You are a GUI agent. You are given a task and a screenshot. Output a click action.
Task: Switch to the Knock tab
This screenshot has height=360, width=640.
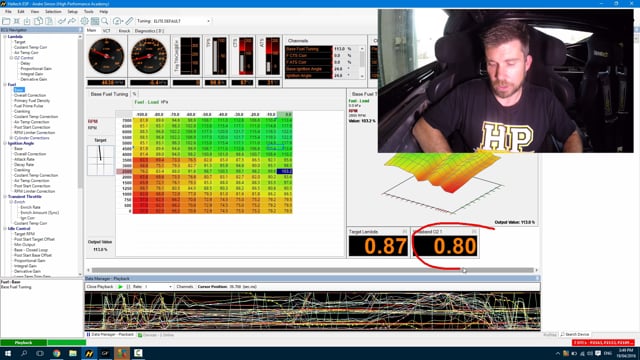click(124, 31)
